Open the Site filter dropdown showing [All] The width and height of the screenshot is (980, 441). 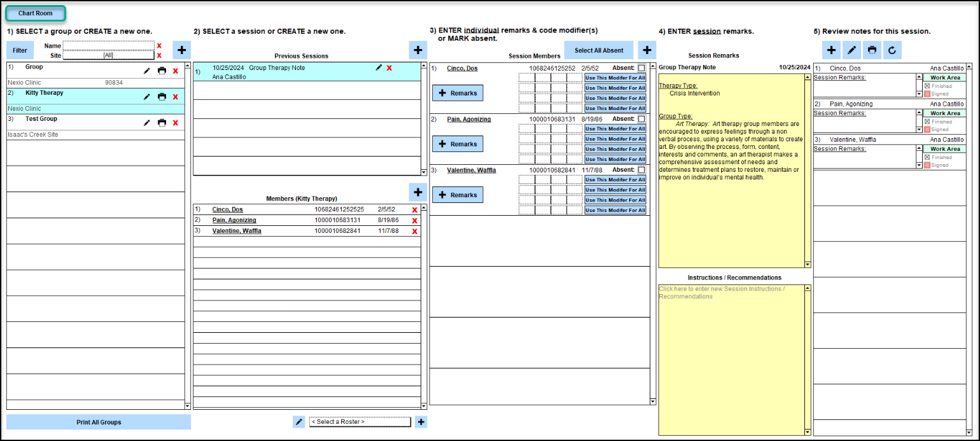(x=108, y=55)
